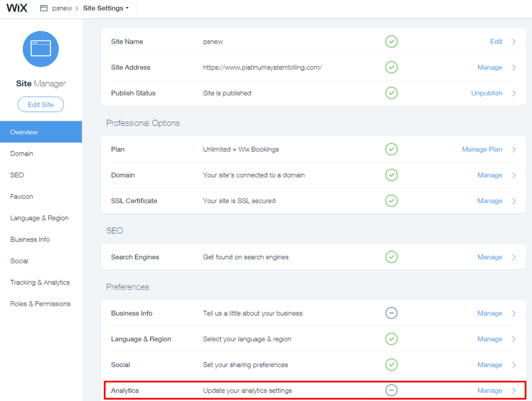Click Manage on the highlighted Analytics row
This screenshot has width=532, height=401.
tap(489, 390)
